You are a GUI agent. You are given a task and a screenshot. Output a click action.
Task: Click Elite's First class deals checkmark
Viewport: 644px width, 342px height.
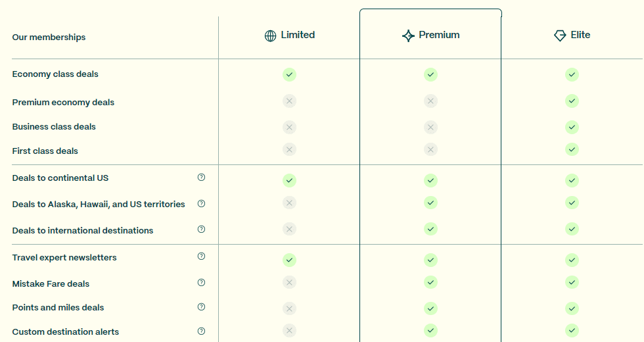[x=572, y=149]
